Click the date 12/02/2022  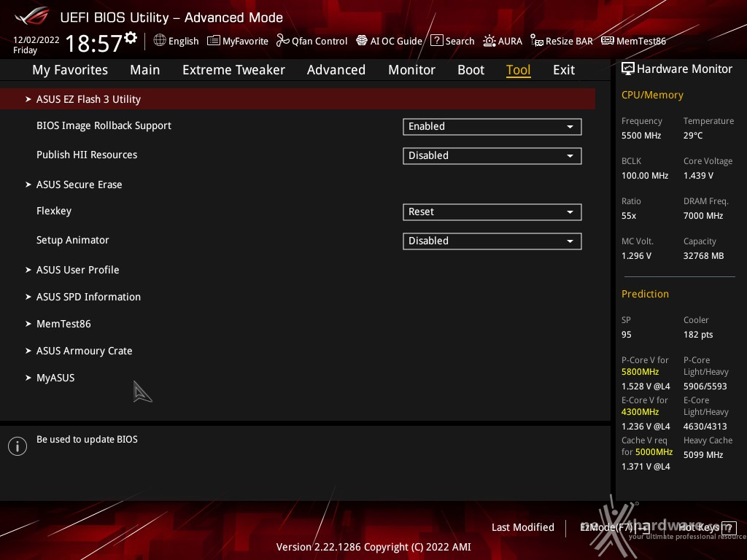[36, 40]
